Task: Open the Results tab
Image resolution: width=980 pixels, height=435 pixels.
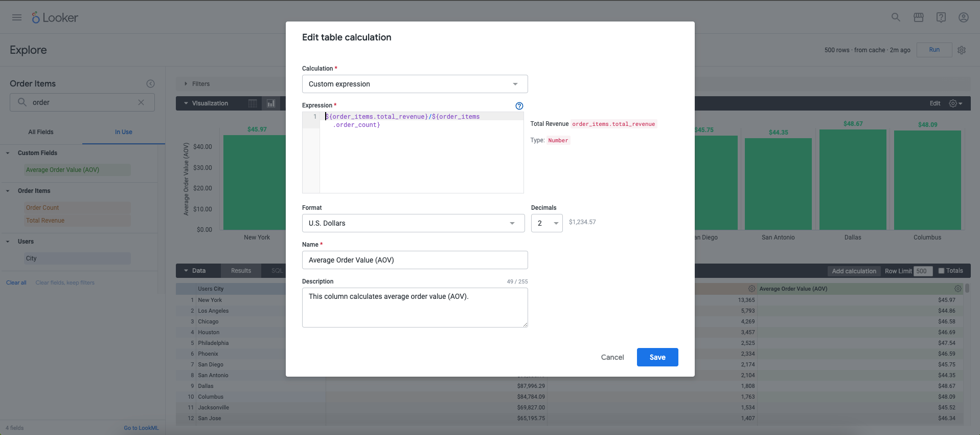Action: coord(241,271)
